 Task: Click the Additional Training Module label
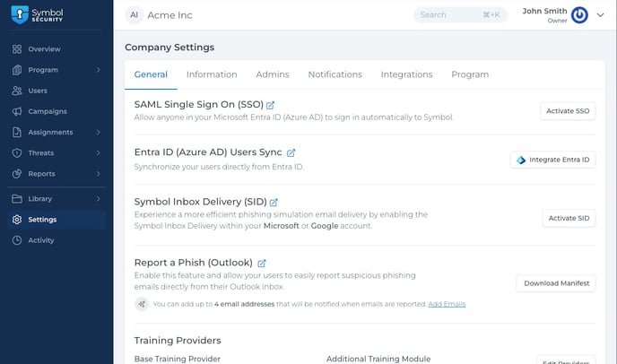pyautogui.click(x=378, y=359)
